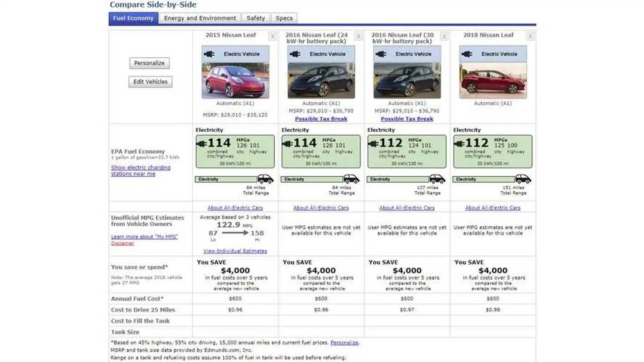644x362 pixels.
Task: Click the car range icon showing 107 miles
Action: click(x=437, y=179)
